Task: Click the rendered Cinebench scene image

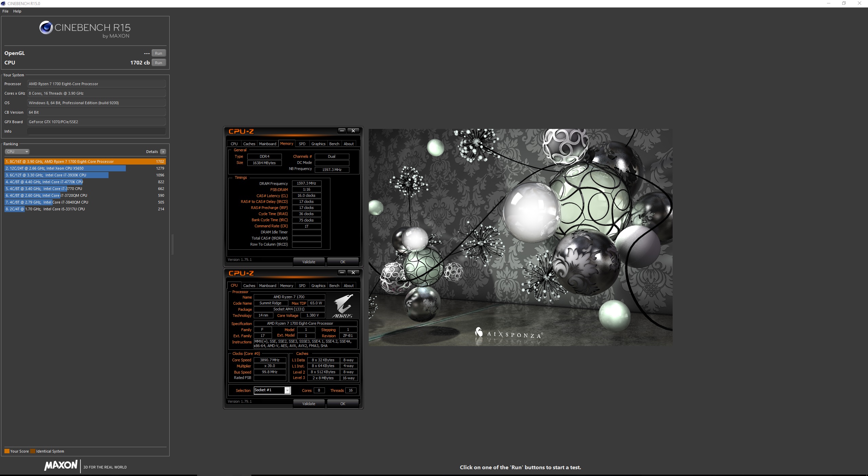Action: pos(520,237)
